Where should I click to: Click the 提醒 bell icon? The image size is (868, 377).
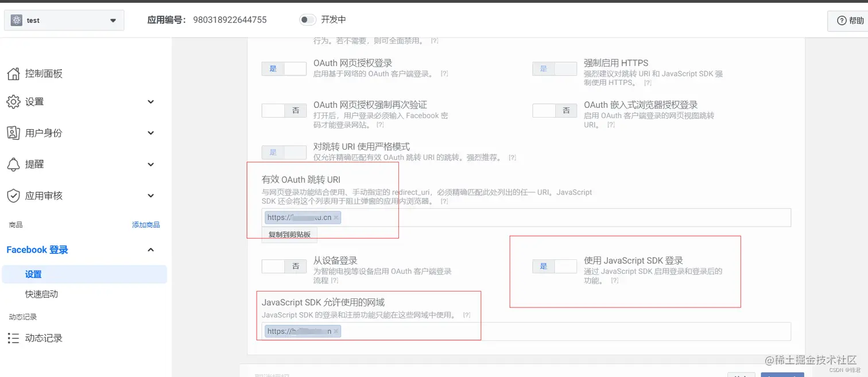13,164
